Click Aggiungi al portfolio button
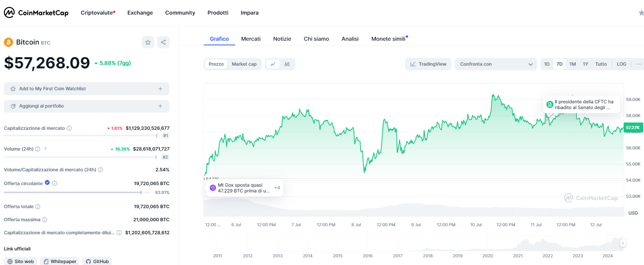 click(86, 106)
